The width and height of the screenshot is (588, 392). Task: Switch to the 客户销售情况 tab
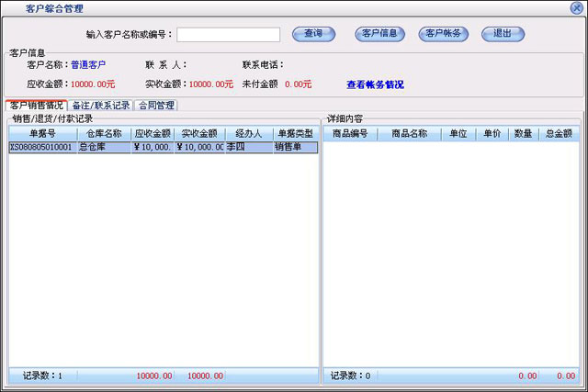coord(37,106)
